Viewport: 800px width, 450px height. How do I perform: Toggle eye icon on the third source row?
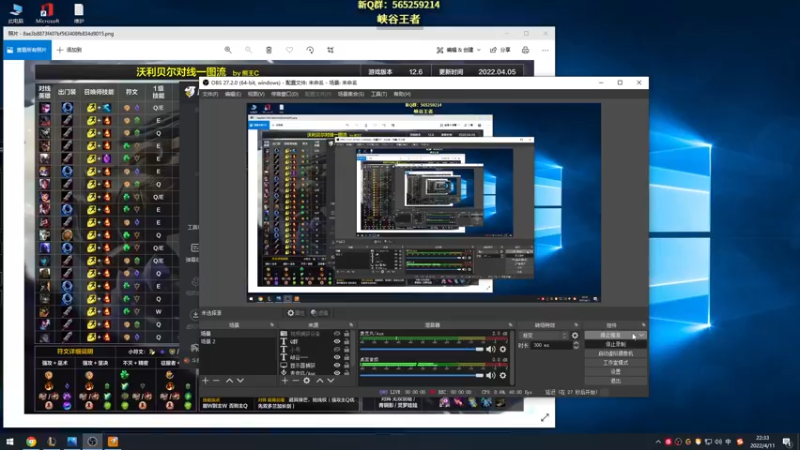(x=337, y=349)
